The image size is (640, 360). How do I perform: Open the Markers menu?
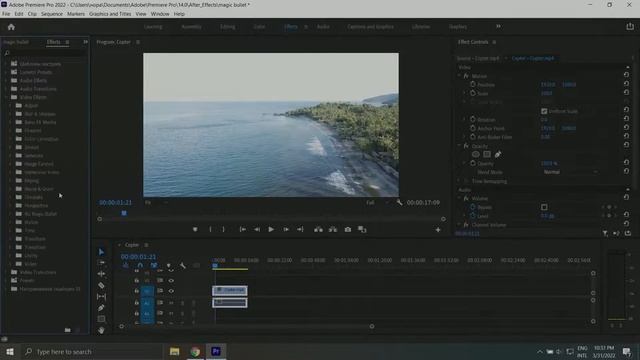click(x=76, y=14)
